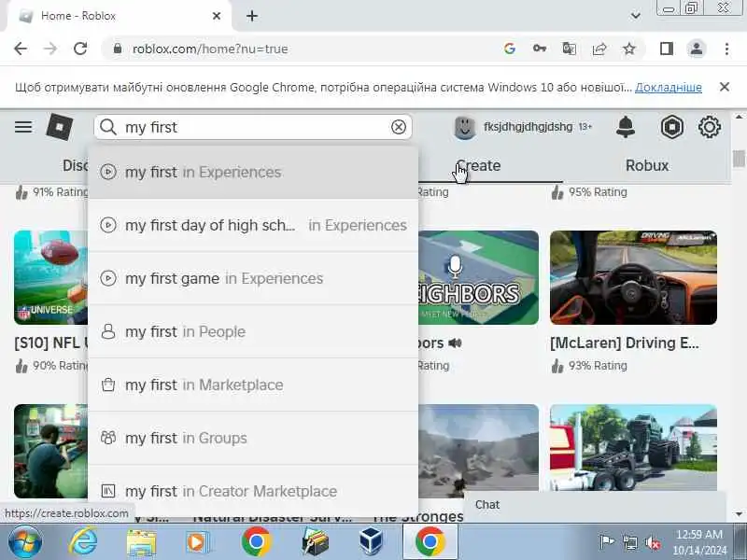This screenshot has height=560, width=747.
Task: Click the [McLaren] Driving E... title
Action: (625, 343)
